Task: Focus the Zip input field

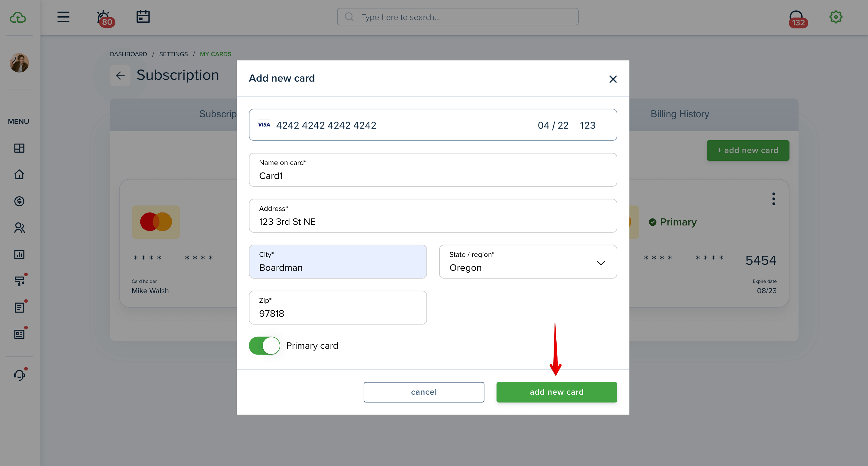Action: tap(338, 308)
